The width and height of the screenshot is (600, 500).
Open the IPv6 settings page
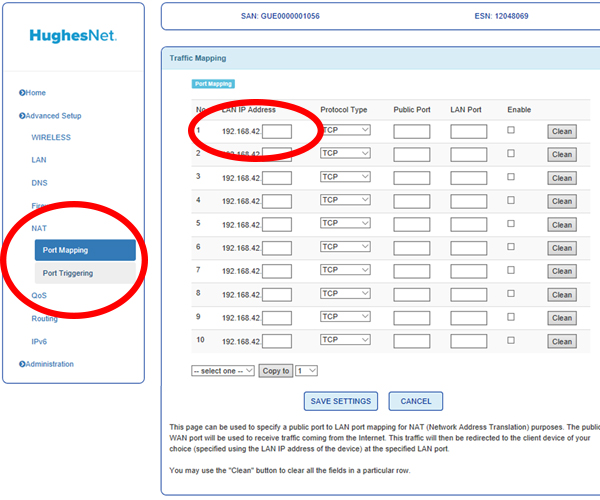pos(39,342)
